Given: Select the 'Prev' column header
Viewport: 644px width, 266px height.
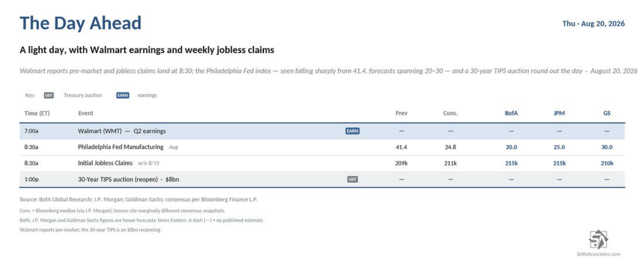Looking at the screenshot, I should pyautogui.click(x=401, y=113).
